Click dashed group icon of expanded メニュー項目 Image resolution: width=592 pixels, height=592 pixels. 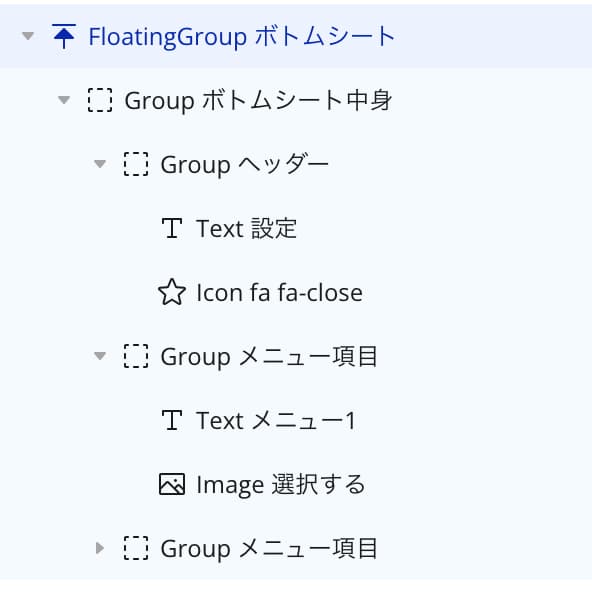[136, 356]
